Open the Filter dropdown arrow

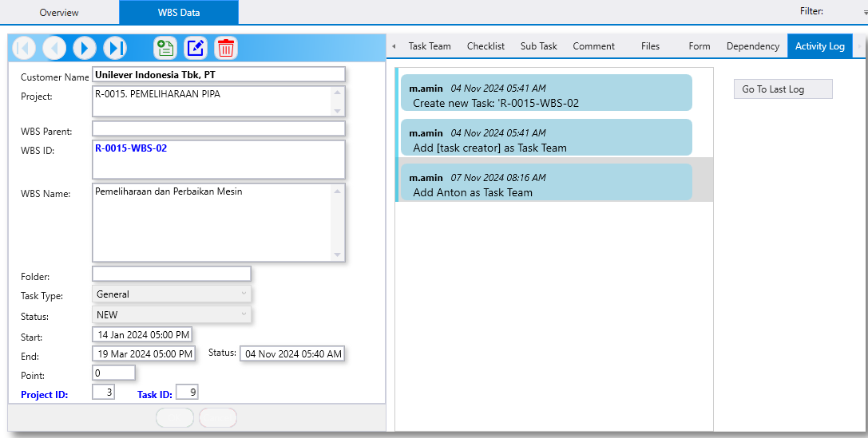coord(866,12)
